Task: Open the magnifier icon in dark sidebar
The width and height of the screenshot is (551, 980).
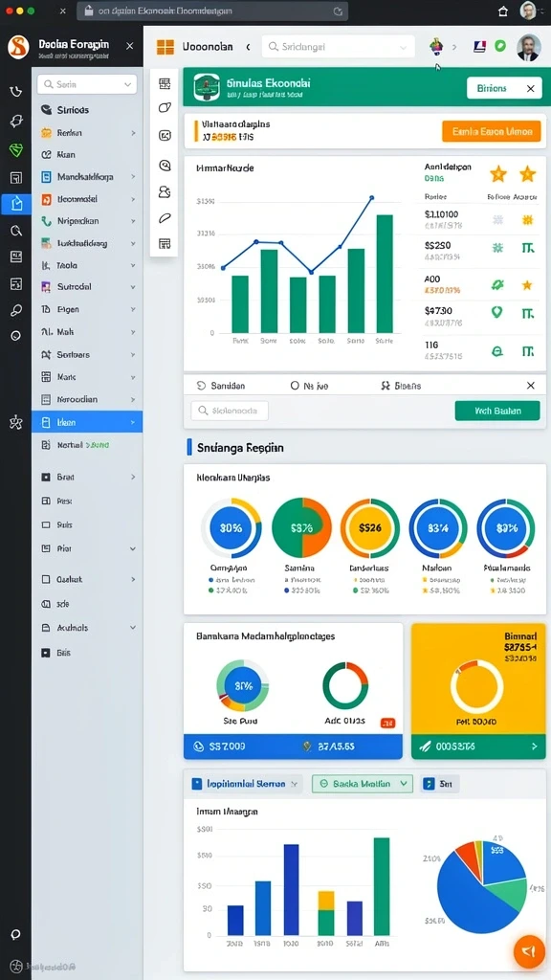Action: 16,231
